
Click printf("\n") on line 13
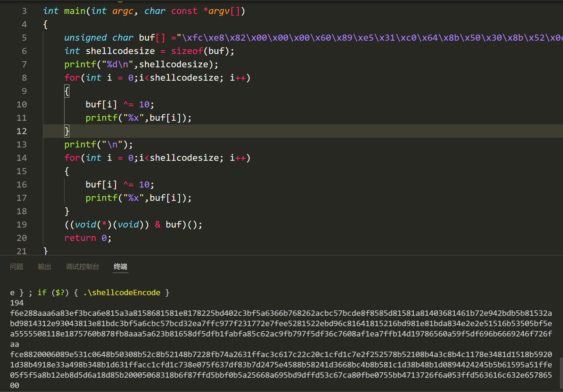point(98,145)
